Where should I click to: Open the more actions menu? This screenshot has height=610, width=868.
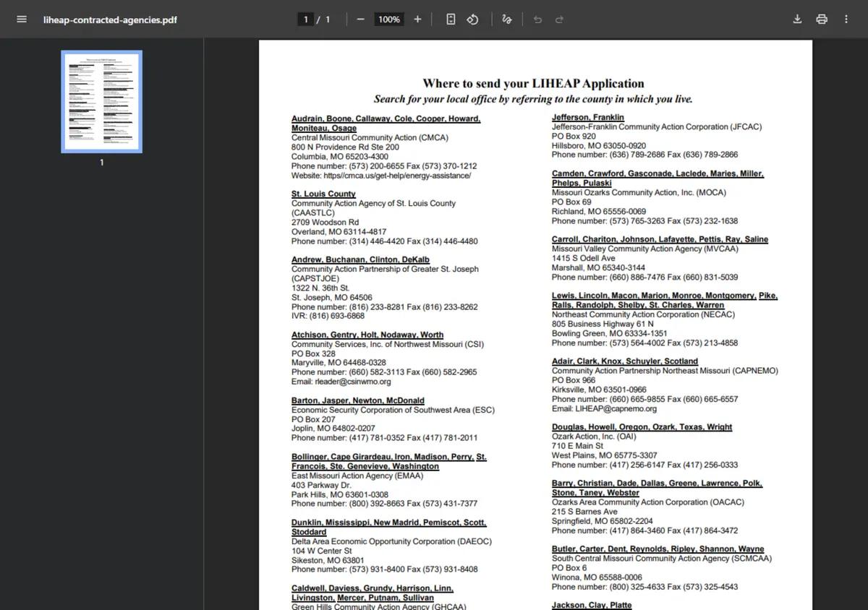pyautogui.click(x=846, y=20)
